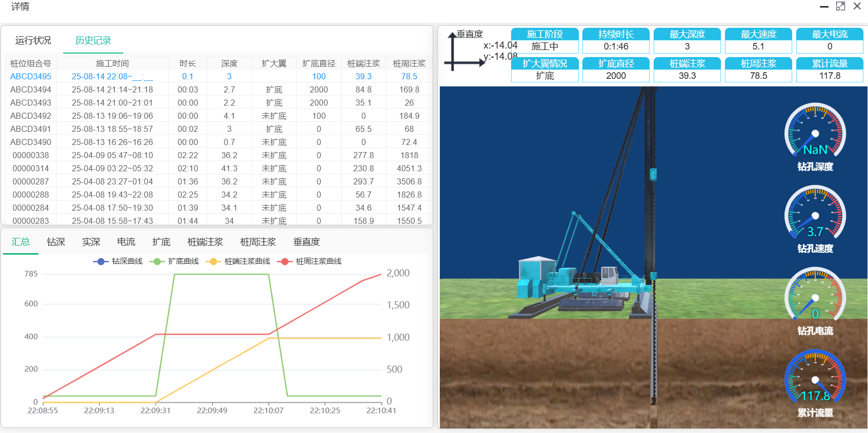Select row ABCD3494 in history table
The image size is (868, 433).
point(31,89)
